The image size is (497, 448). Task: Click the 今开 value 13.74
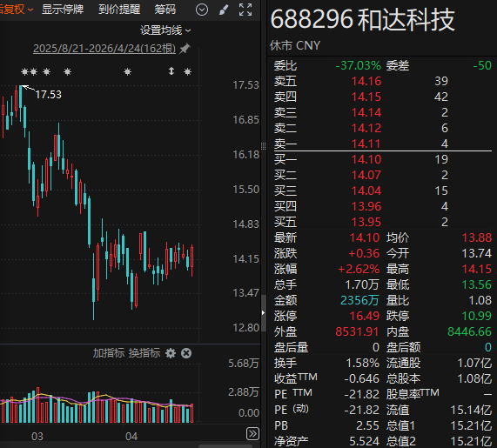pyautogui.click(x=477, y=253)
